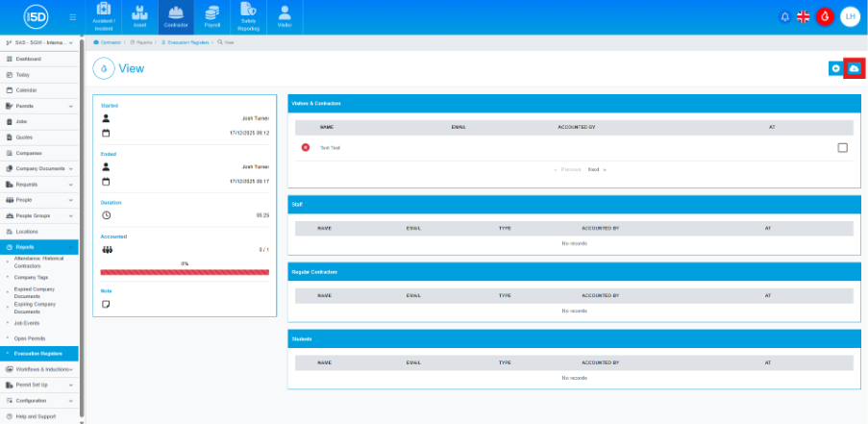Viewport: 868px width, 424px height.
Task: Click the red Accounted progress bar
Action: [185, 272]
